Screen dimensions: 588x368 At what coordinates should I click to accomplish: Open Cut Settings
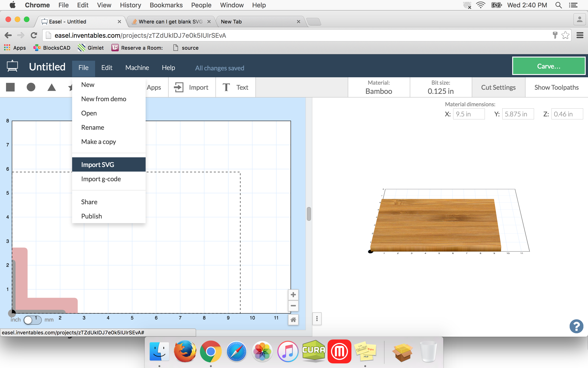(498, 87)
